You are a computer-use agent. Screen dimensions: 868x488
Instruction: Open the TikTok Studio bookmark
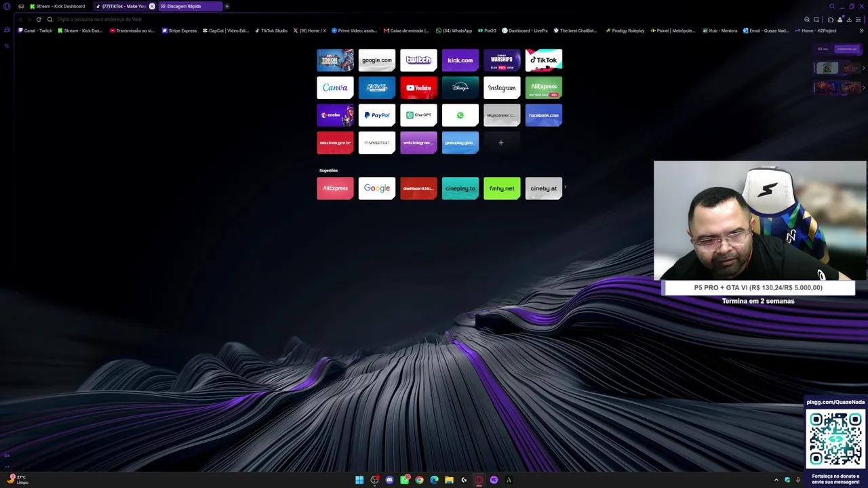pos(271,30)
